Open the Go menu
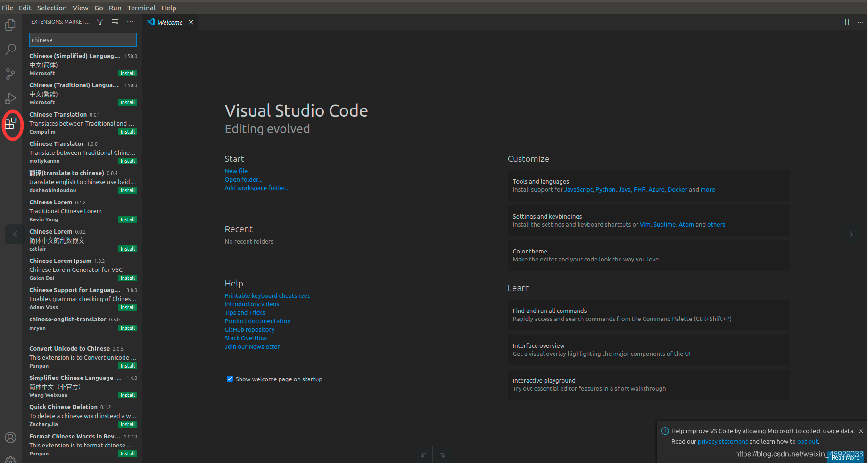The height and width of the screenshot is (463, 868). (99, 8)
